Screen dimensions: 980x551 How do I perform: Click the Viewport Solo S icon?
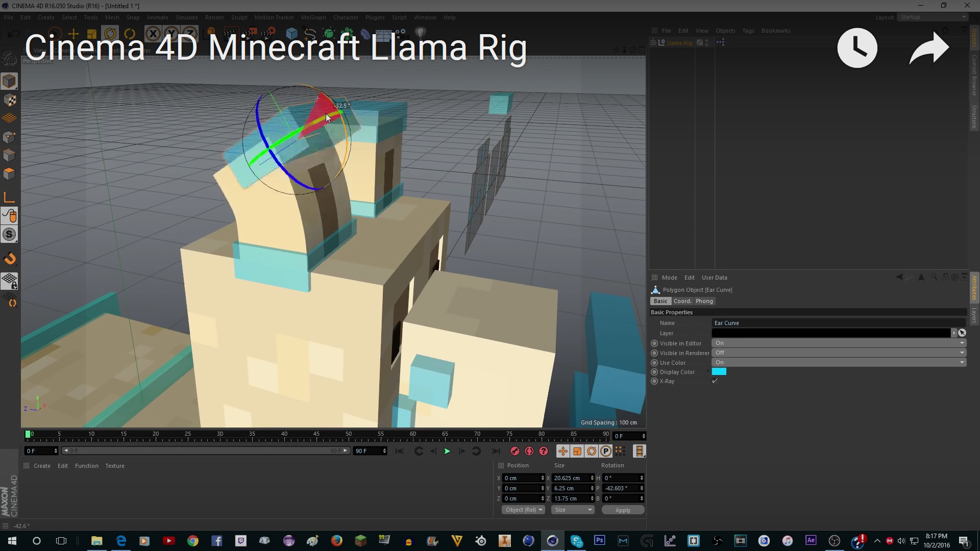9,235
